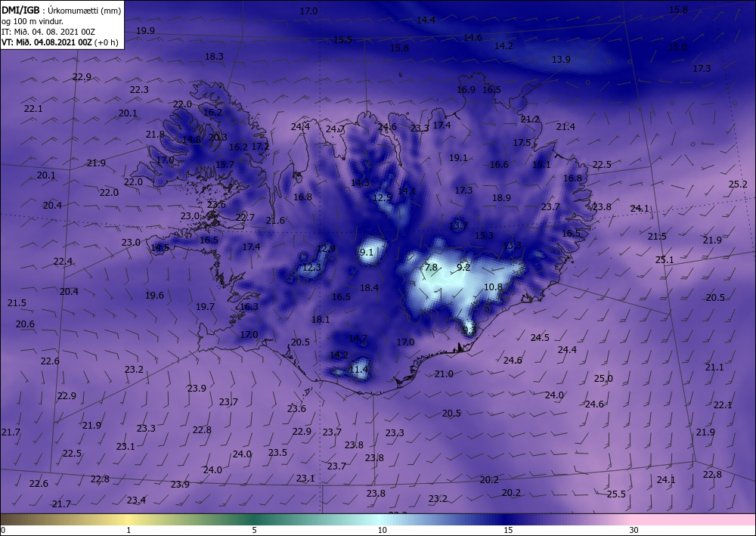Select the 'VT: Mið. 04.08.2021 00Z (+0 h)' line

tap(60, 42)
